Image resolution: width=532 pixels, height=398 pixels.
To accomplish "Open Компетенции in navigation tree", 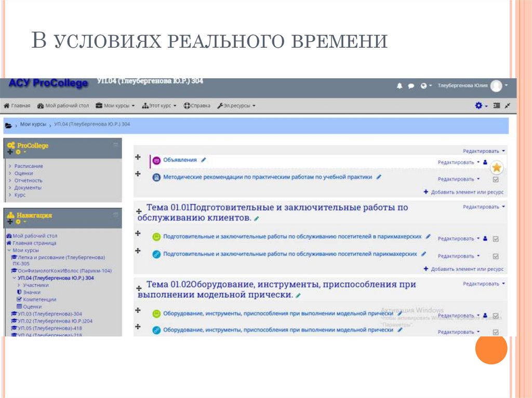I will coord(37,299).
